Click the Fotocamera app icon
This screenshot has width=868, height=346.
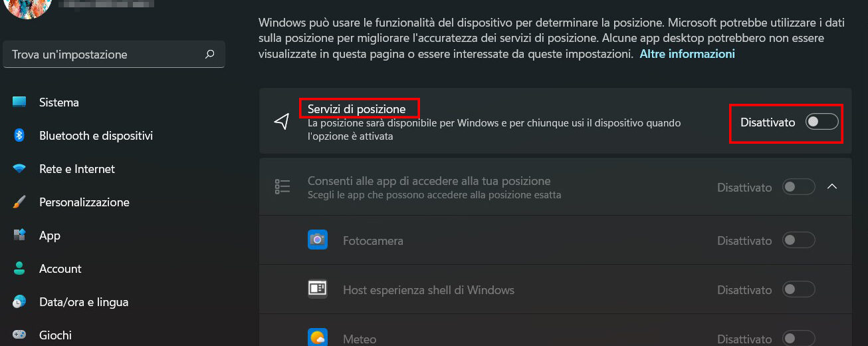point(318,240)
